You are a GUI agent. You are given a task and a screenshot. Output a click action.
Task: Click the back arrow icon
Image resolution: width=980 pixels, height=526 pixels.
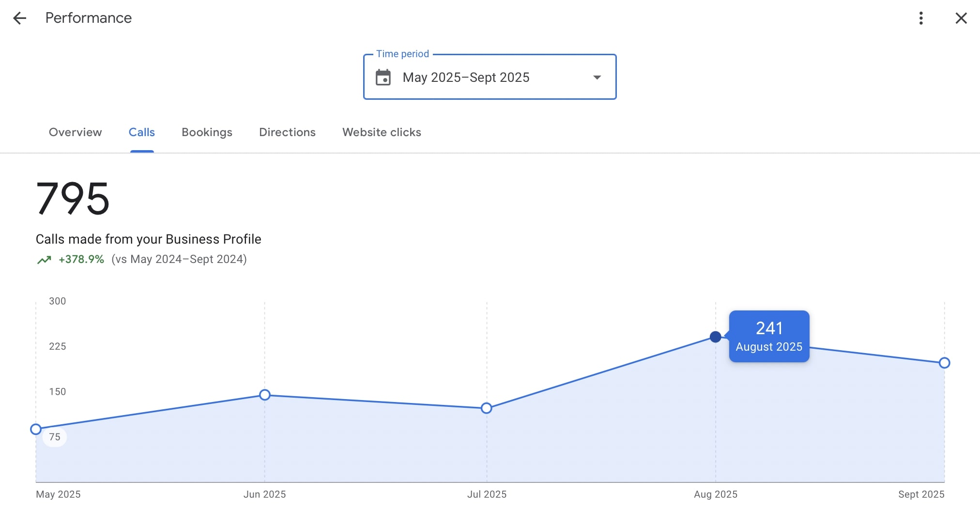(x=19, y=18)
